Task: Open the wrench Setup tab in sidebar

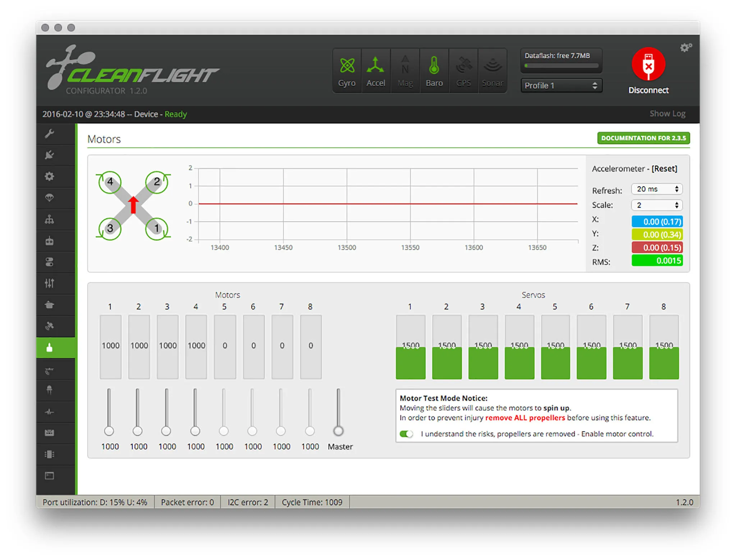Action: tap(50, 134)
